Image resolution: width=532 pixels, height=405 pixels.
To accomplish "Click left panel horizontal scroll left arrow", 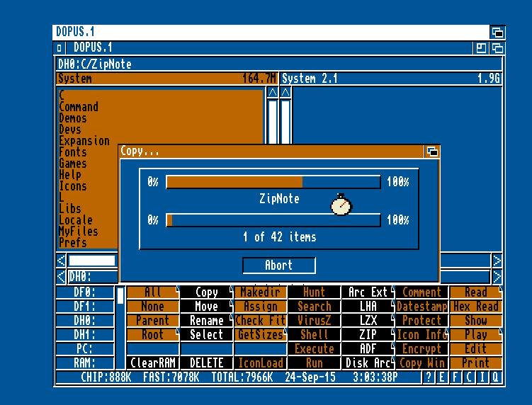I will click(x=61, y=261).
